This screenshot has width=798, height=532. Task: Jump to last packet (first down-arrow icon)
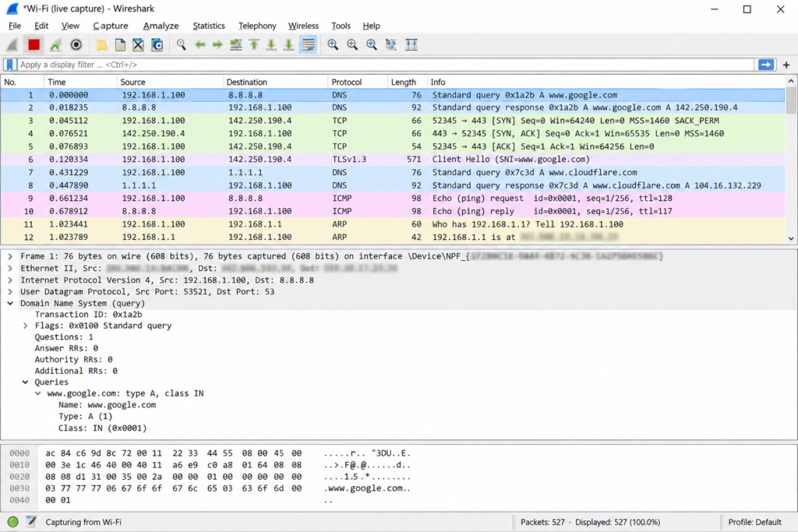(271, 44)
